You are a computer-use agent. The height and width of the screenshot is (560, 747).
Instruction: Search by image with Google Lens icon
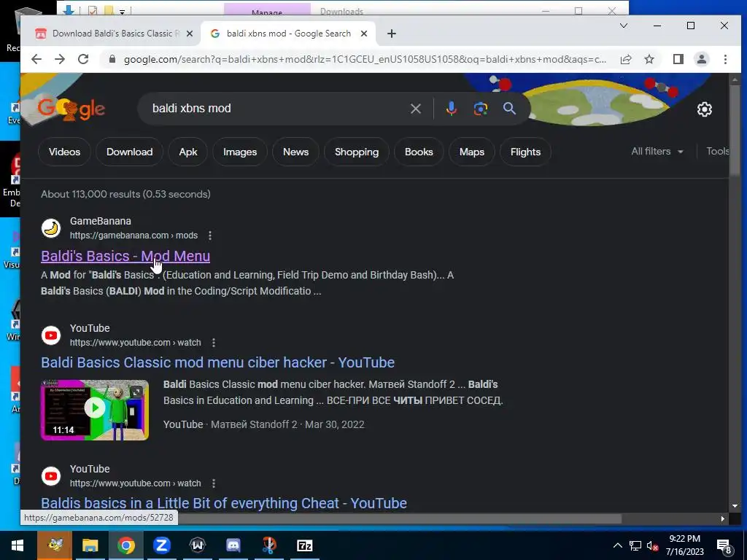tap(480, 109)
